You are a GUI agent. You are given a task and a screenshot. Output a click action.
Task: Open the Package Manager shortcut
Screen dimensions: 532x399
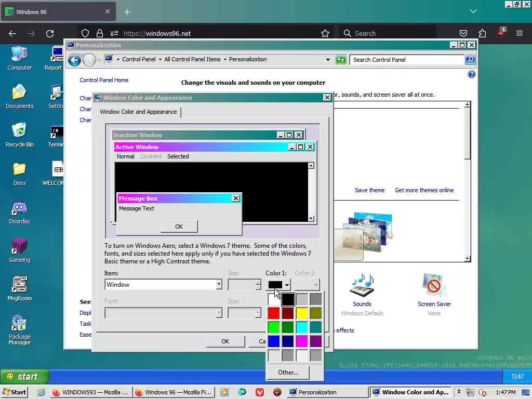[19, 330]
